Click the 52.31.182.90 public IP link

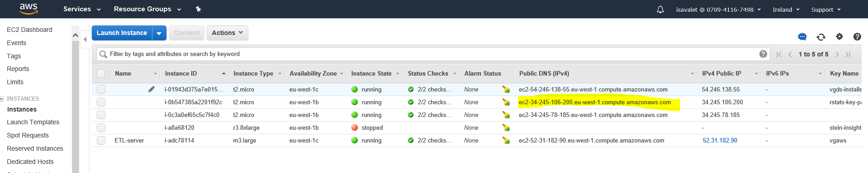pyautogui.click(x=720, y=141)
